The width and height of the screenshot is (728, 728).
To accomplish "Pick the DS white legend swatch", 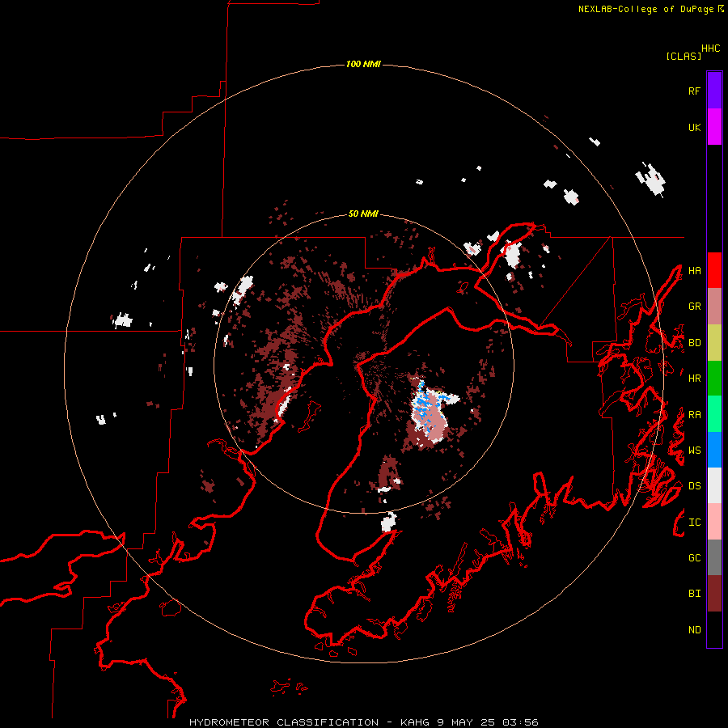I will click(x=714, y=485).
